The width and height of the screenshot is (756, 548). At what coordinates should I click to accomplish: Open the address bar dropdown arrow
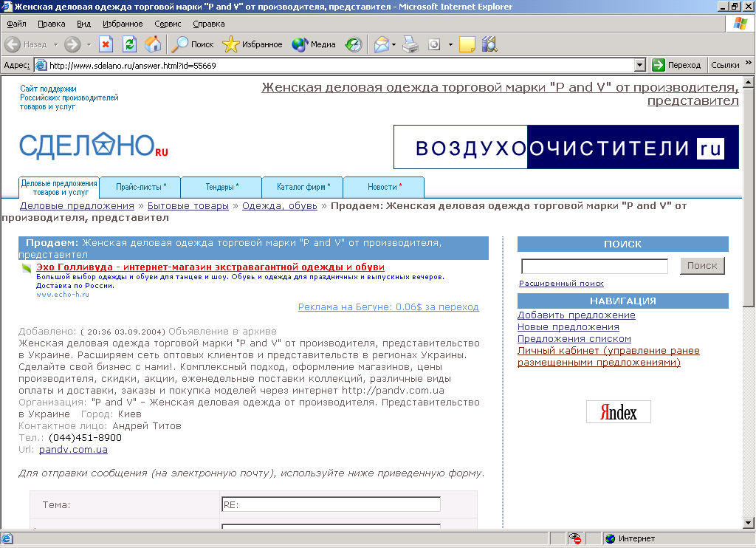point(640,65)
